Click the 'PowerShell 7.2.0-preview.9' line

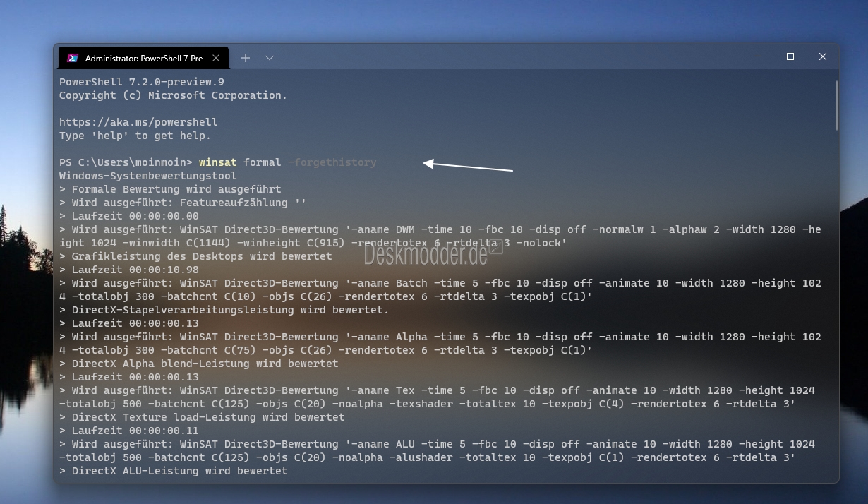point(142,82)
